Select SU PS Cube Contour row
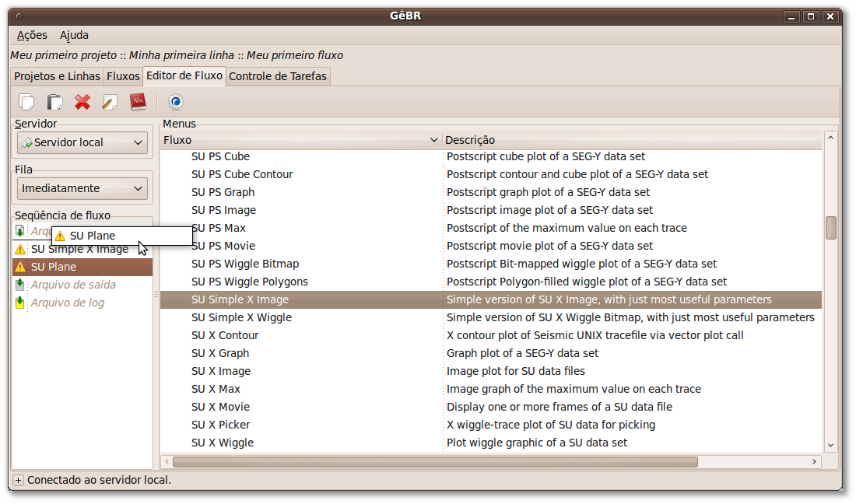 [491, 174]
